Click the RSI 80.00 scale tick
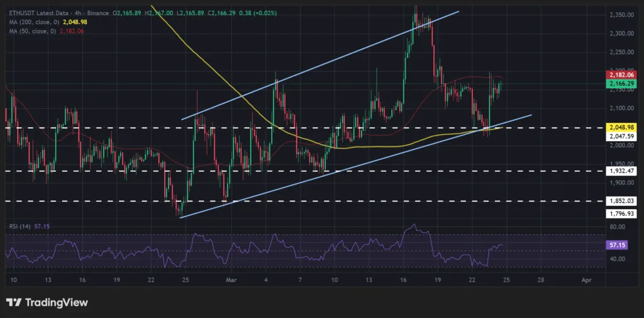Image resolution: width=644 pixels, height=318 pixels. point(618,227)
